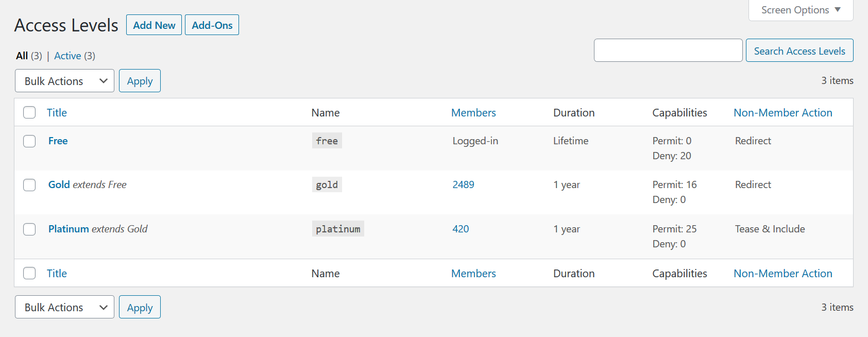Click the Capabilities column header at top
The width and height of the screenshot is (868, 337).
(x=679, y=112)
